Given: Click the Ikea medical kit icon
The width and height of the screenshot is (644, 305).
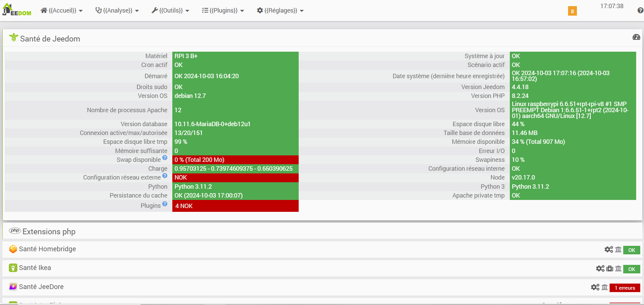Looking at the screenshot, I should click(x=610, y=269).
